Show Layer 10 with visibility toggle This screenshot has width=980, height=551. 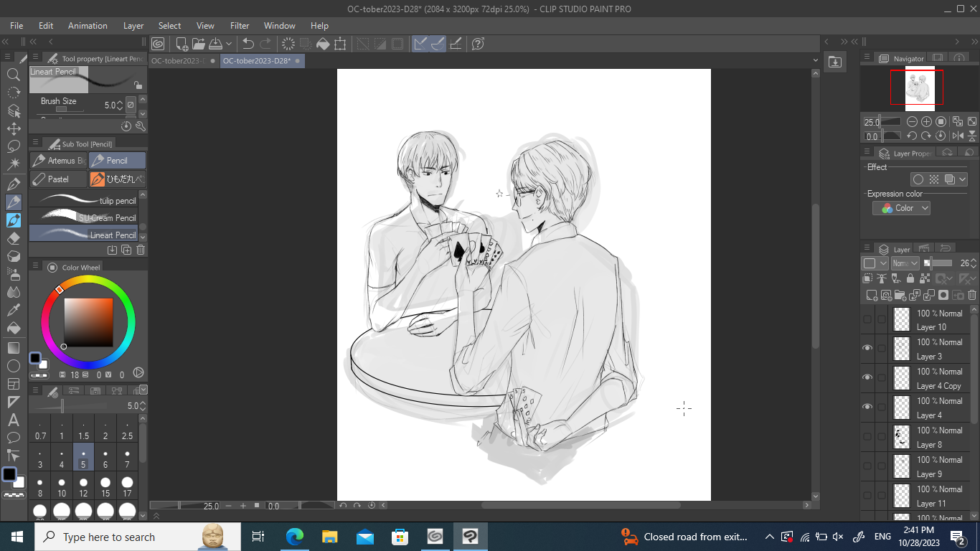867,319
